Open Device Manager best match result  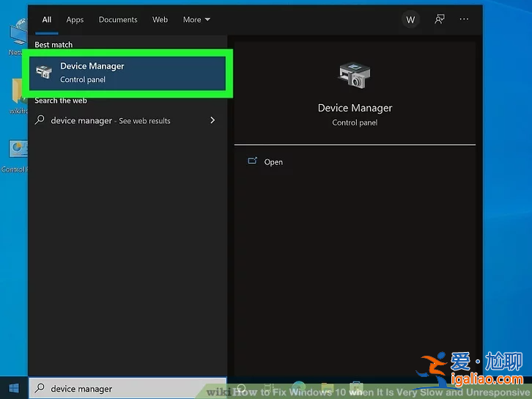click(128, 73)
